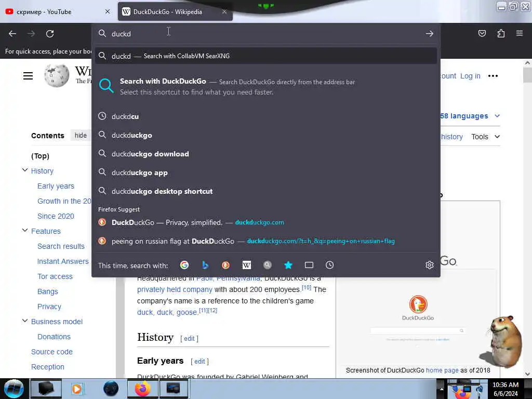This screenshot has width=532, height=399.
Task: Jump to Donations in contents
Action: tap(54, 337)
